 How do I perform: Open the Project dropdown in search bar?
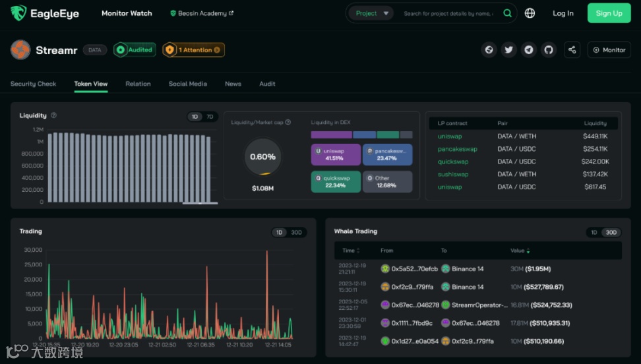point(371,13)
